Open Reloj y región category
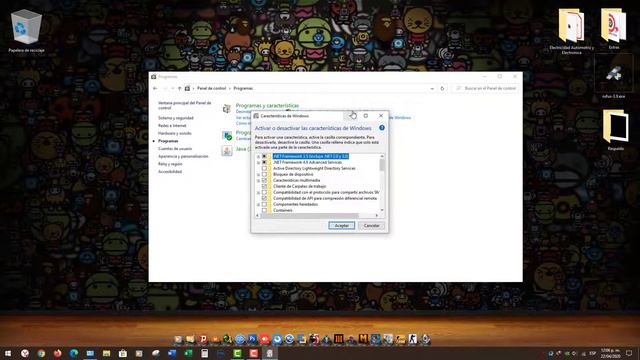The width and height of the screenshot is (640, 360). click(170, 164)
